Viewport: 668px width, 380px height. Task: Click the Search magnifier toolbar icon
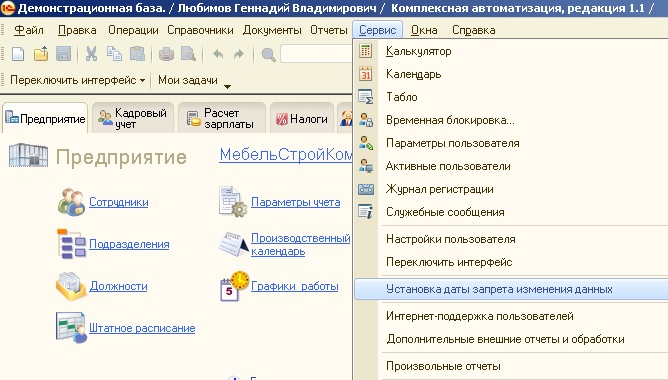tap(268, 55)
